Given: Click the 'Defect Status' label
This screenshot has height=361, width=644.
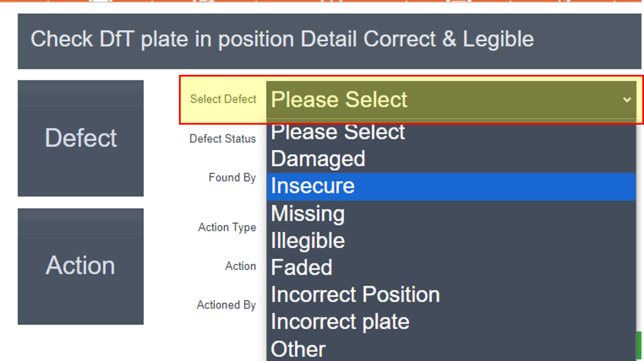Looking at the screenshot, I should click(x=223, y=139).
